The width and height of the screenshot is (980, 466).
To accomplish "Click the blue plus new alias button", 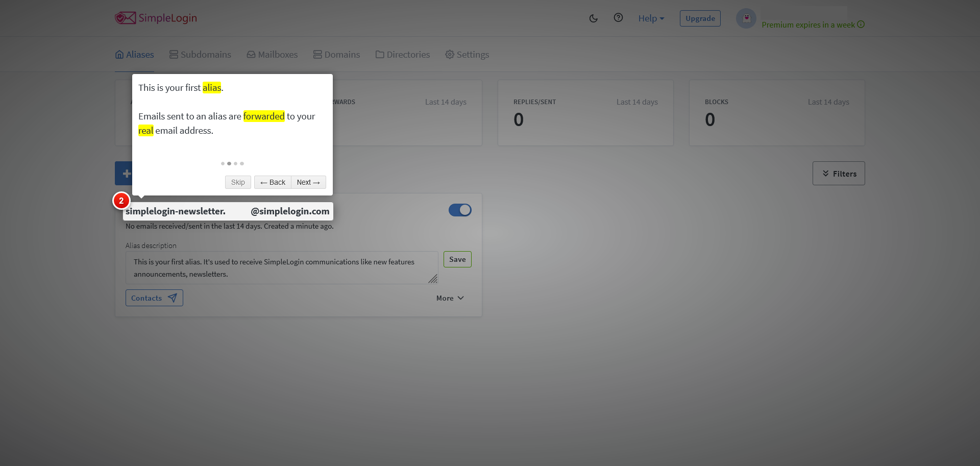I will point(124,174).
